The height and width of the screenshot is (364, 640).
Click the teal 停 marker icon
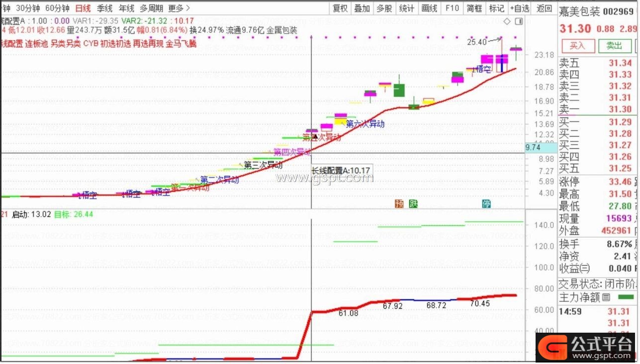coord(486,204)
